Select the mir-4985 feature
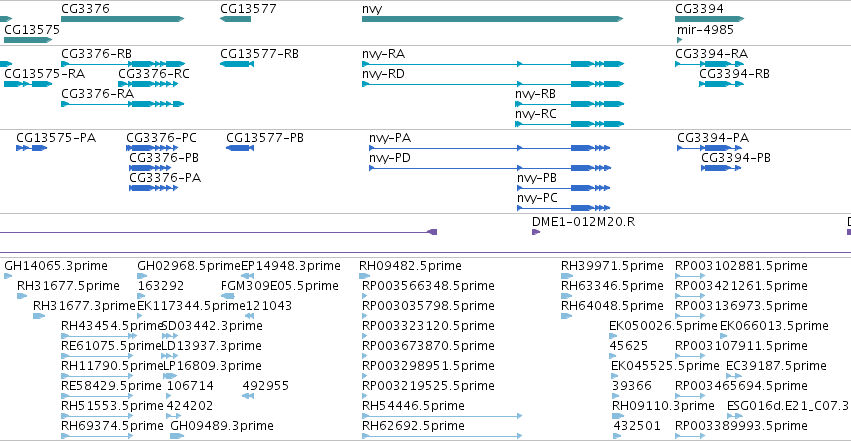 point(679,40)
